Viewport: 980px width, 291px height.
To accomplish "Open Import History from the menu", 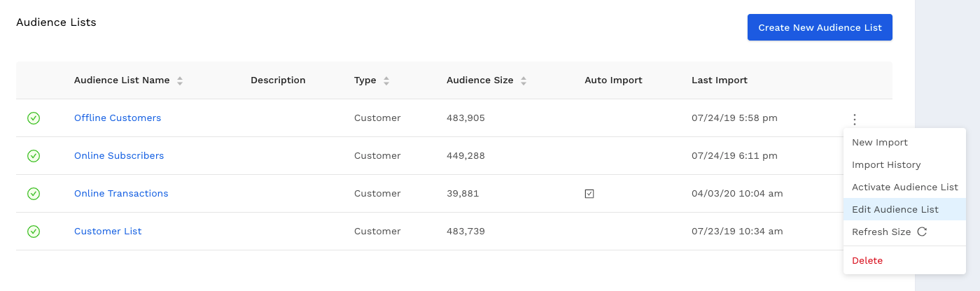I will tap(886, 165).
